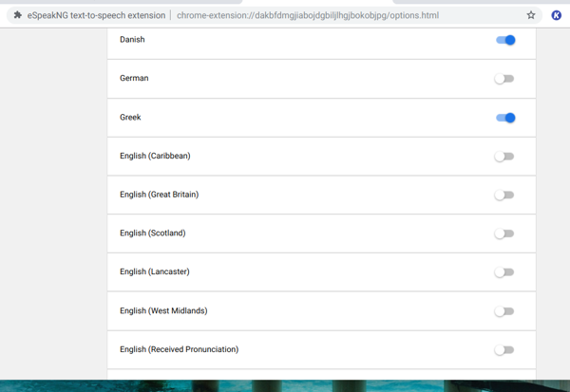This screenshot has width=570, height=392.
Task: Click the English (Caribbean) label
Action: pyautogui.click(x=155, y=156)
